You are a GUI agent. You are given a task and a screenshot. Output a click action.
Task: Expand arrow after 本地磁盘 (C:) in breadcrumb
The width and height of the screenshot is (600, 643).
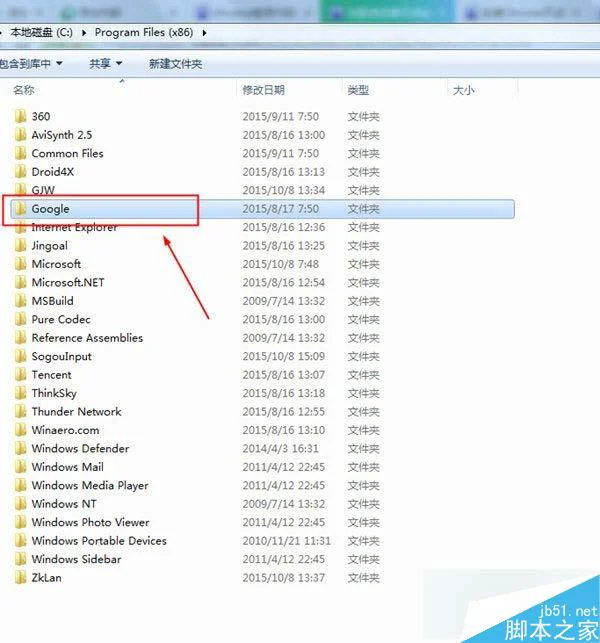coord(84,32)
